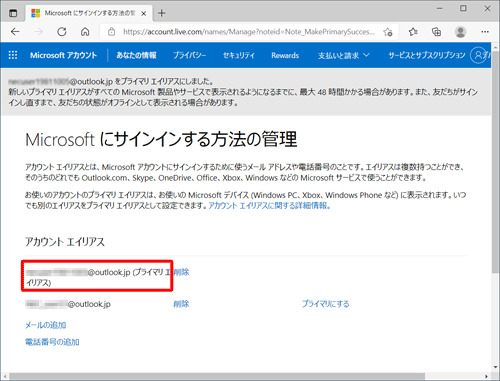Open the あなたの情報 tab
Screen dimensions: 500x381
tap(136, 55)
